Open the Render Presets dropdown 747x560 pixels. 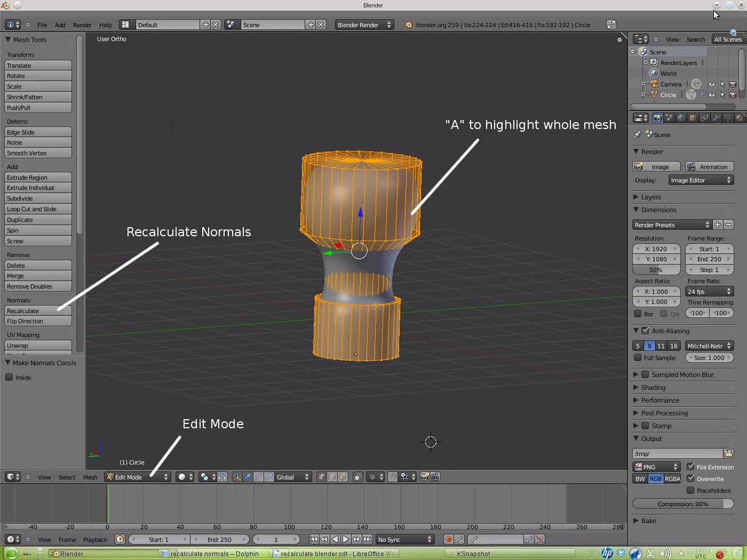(x=672, y=225)
